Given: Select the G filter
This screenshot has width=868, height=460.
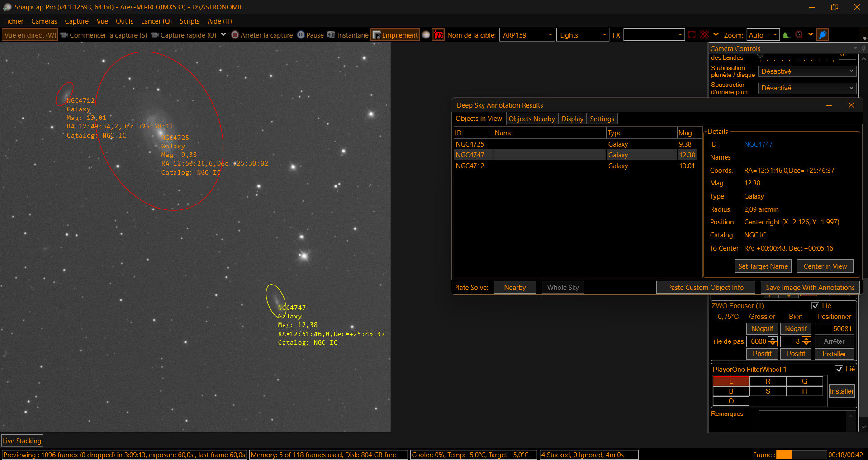Looking at the screenshot, I should pyautogui.click(x=805, y=381).
